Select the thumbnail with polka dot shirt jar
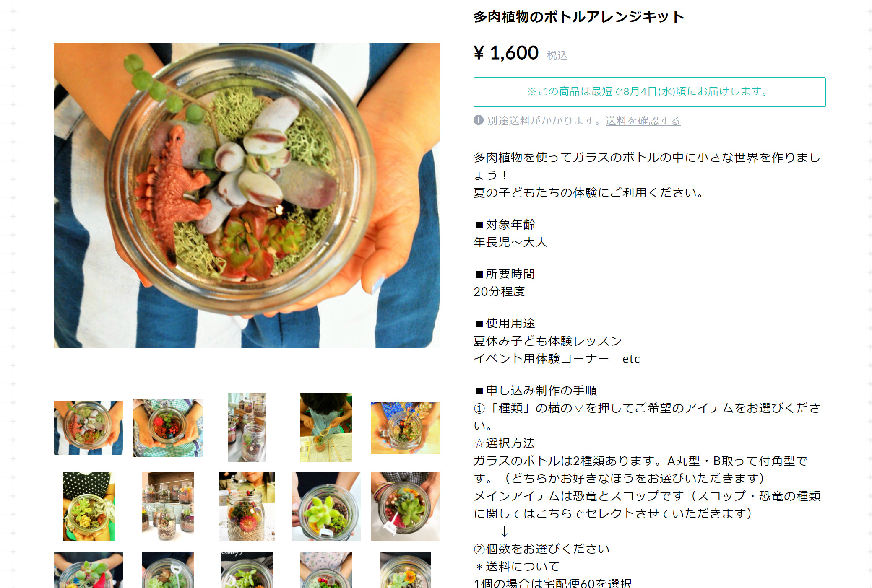872x588 pixels. 89,507
